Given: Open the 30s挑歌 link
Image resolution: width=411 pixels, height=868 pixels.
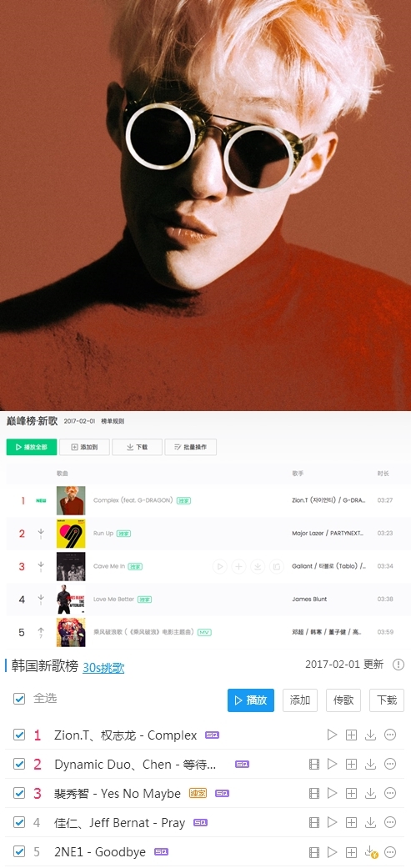Looking at the screenshot, I should tap(103, 668).
